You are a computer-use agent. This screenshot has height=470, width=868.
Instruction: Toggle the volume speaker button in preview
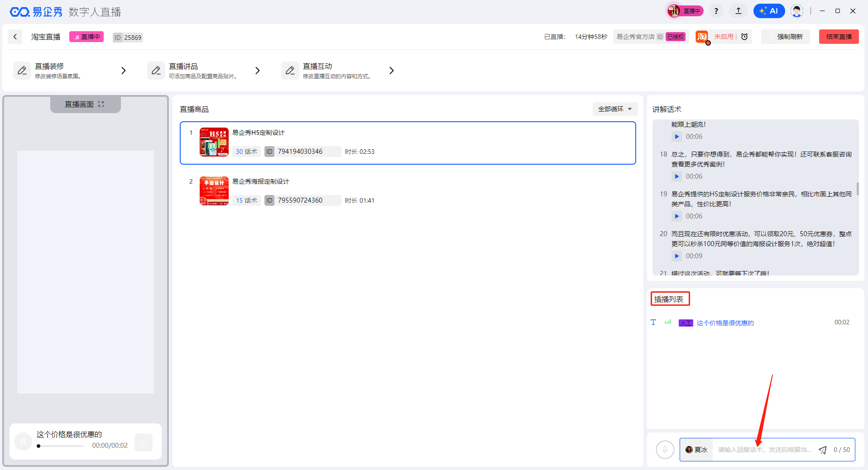(x=144, y=442)
